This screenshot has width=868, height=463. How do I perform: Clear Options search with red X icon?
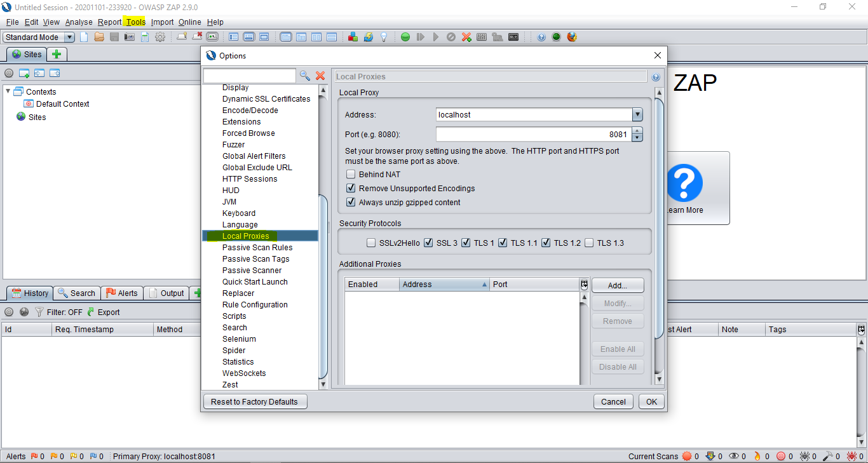pyautogui.click(x=320, y=76)
